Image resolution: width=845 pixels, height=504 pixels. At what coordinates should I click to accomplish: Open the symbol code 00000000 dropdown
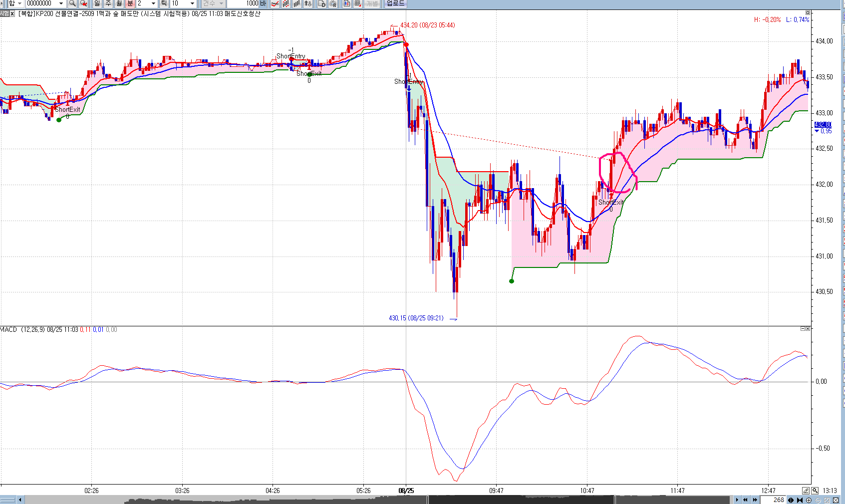coord(61,3)
